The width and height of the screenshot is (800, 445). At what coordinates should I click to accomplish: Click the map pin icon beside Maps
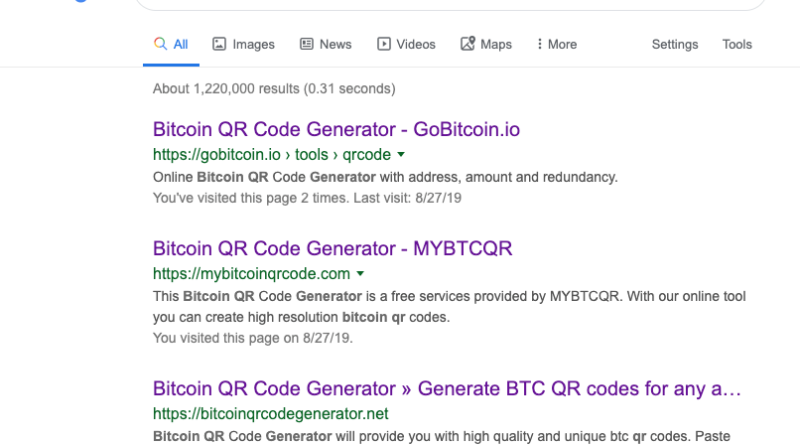[467, 43]
